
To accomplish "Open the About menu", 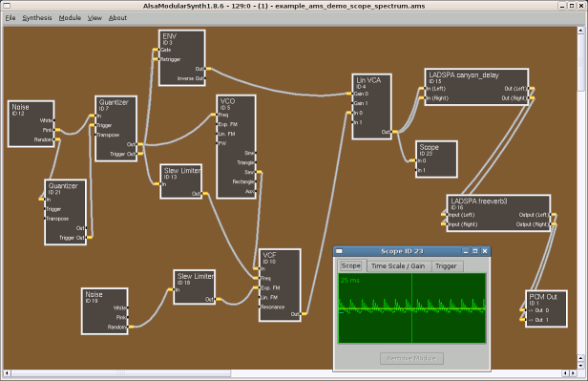I will pos(117,17).
